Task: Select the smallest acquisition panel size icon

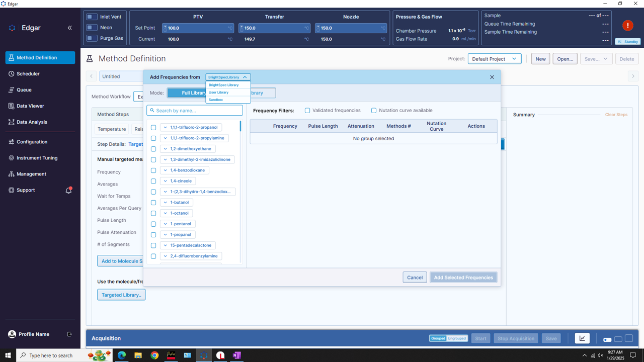Action: (x=607, y=340)
